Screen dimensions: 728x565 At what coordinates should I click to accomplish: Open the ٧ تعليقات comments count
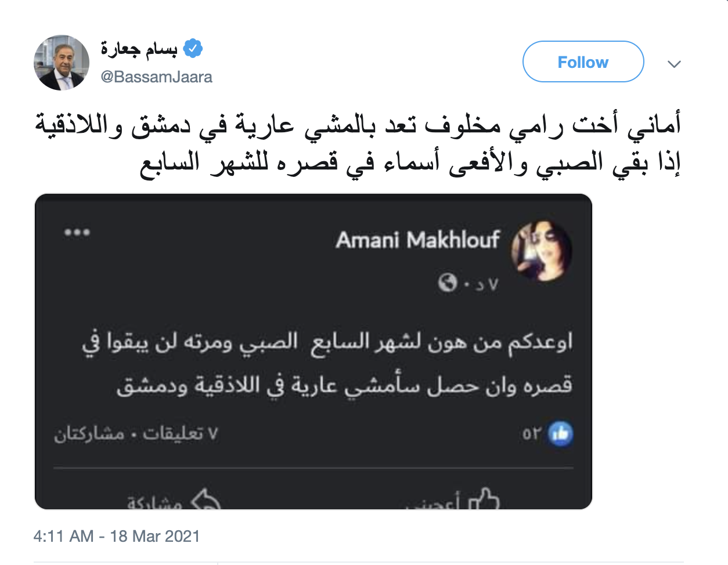pos(180,434)
